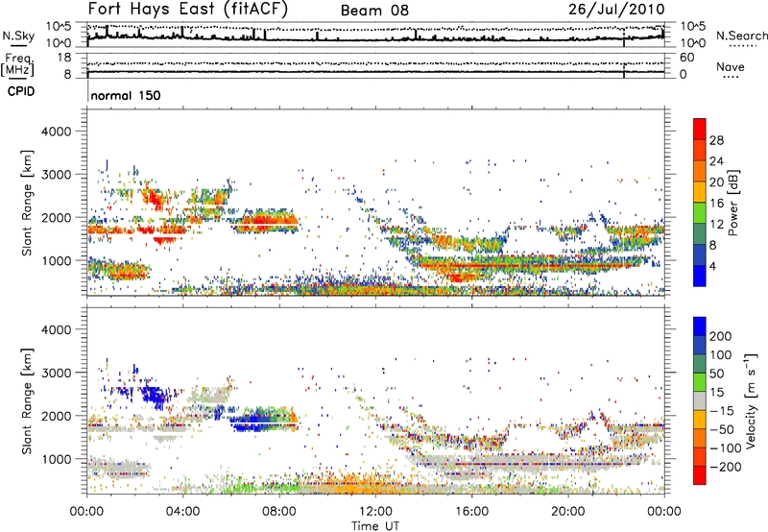
Task: Click the 'N.Search' legend label
Action: pyautogui.click(x=741, y=36)
